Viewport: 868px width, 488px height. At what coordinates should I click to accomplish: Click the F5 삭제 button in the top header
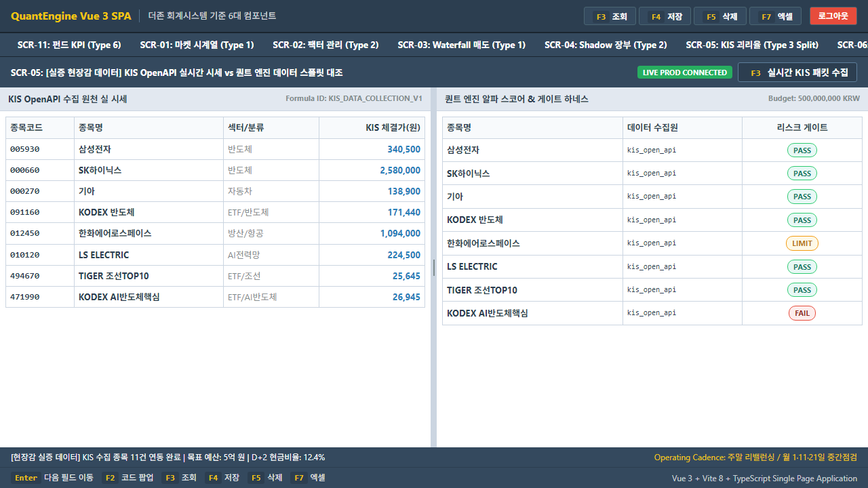pos(720,16)
